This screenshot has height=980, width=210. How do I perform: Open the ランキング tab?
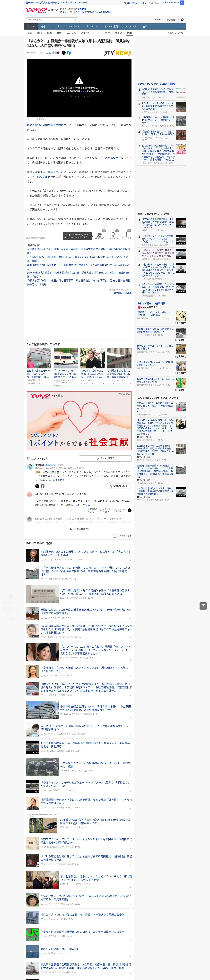(130, 26)
